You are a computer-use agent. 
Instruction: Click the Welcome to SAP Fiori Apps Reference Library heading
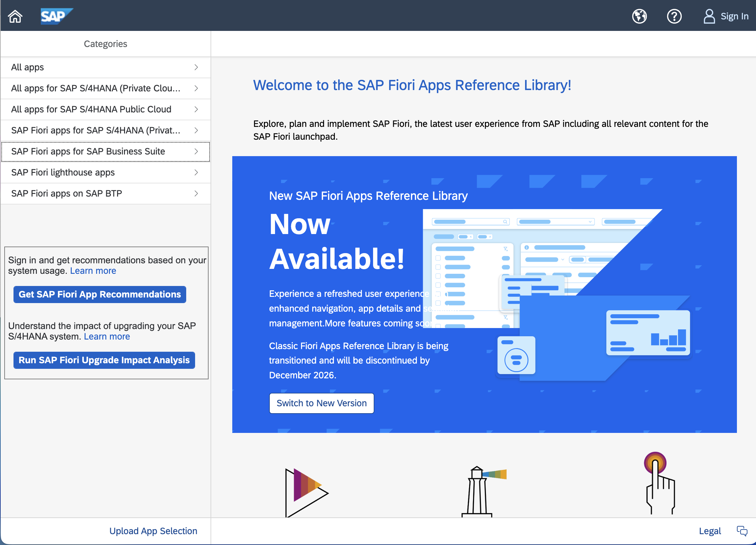tap(412, 85)
